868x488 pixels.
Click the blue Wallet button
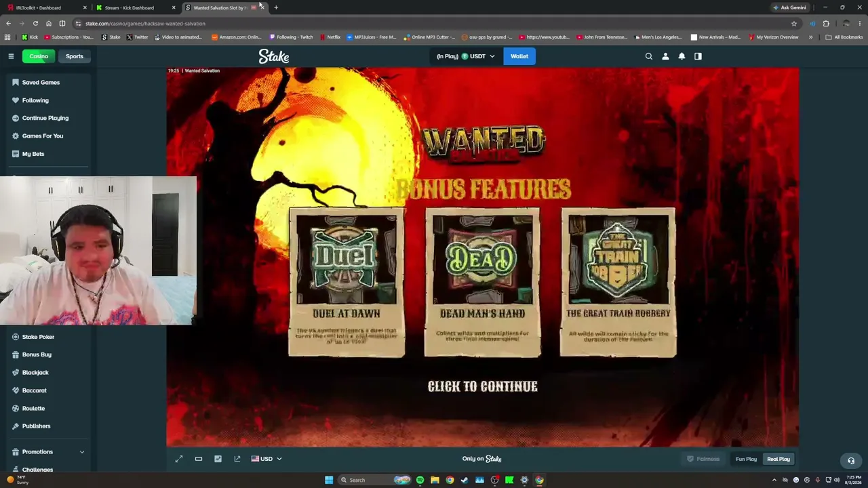coord(519,56)
